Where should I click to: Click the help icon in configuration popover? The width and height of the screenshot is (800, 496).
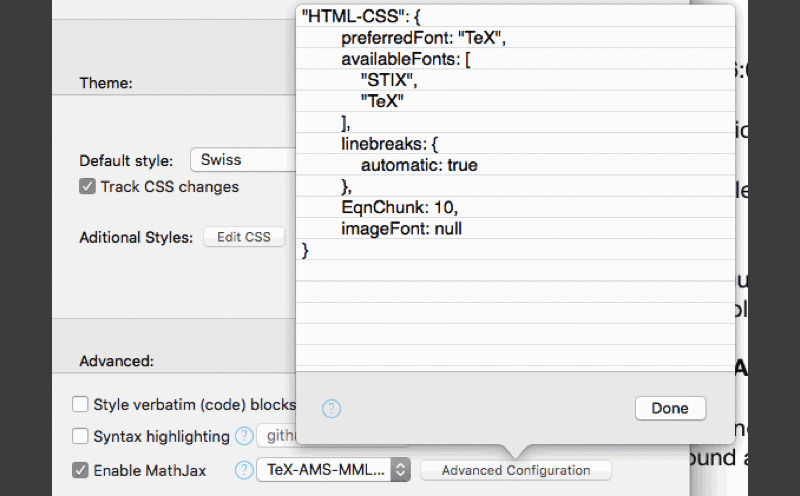[x=331, y=408]
